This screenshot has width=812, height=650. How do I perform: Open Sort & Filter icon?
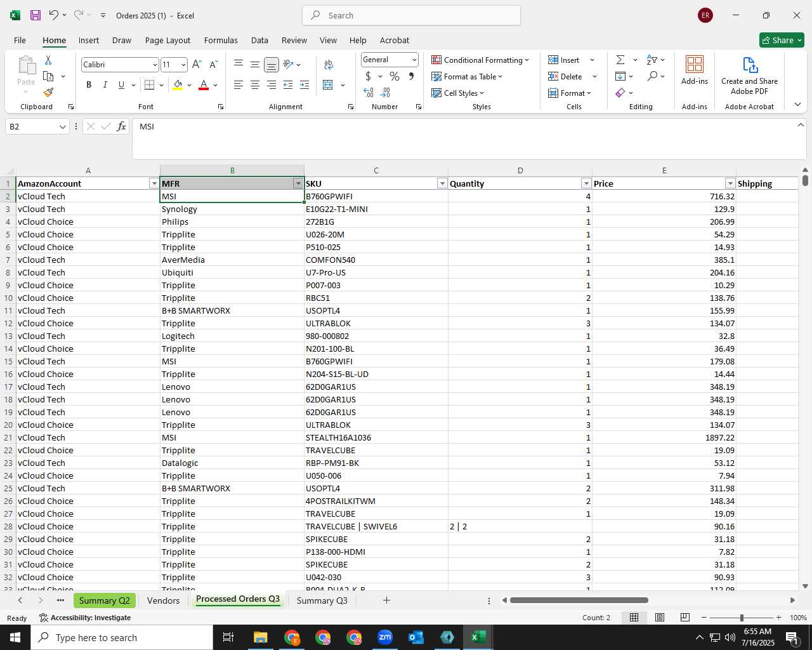tap(652, 60)
